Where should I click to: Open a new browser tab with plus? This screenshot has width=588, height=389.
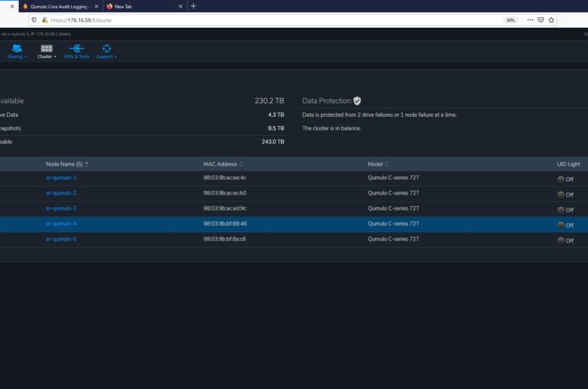pos(193,6)
